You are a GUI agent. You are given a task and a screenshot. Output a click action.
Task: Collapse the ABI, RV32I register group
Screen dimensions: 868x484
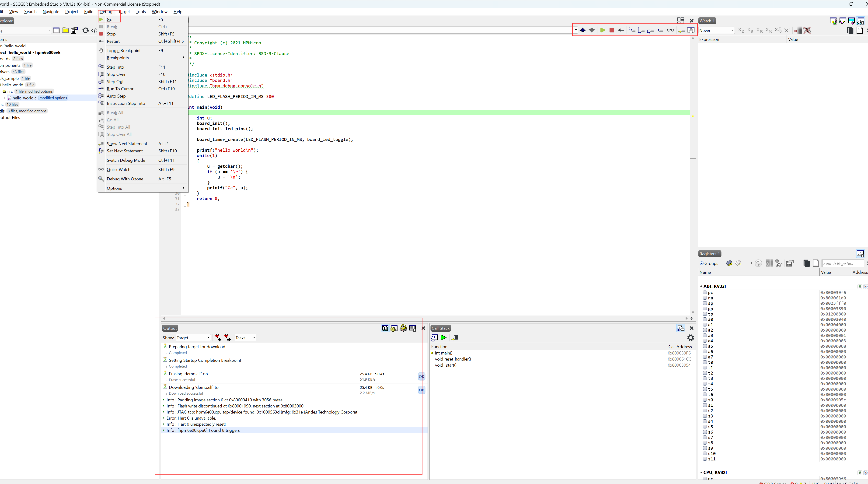[701, 286]
